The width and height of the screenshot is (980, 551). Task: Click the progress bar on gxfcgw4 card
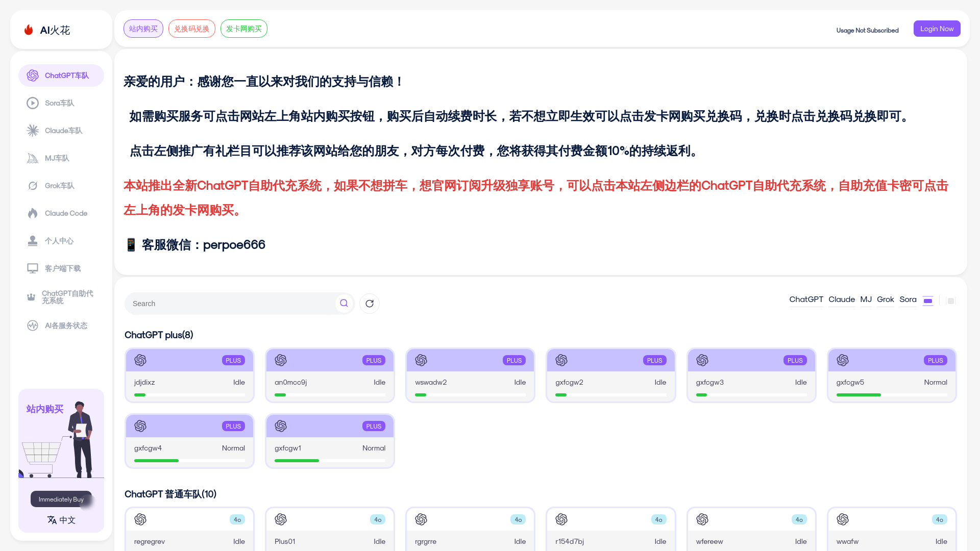tap(189, 461)
